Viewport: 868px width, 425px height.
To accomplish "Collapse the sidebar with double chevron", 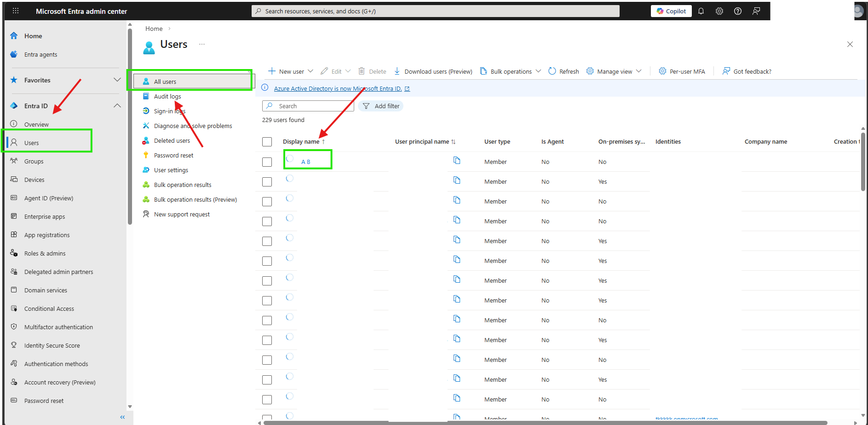I will (x=122, y=417).
